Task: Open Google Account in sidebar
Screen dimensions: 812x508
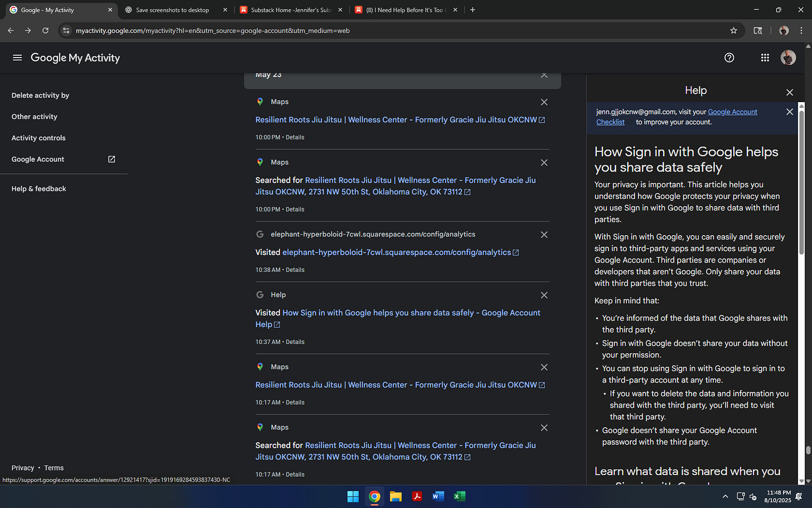Action: [x=38, y=159]
